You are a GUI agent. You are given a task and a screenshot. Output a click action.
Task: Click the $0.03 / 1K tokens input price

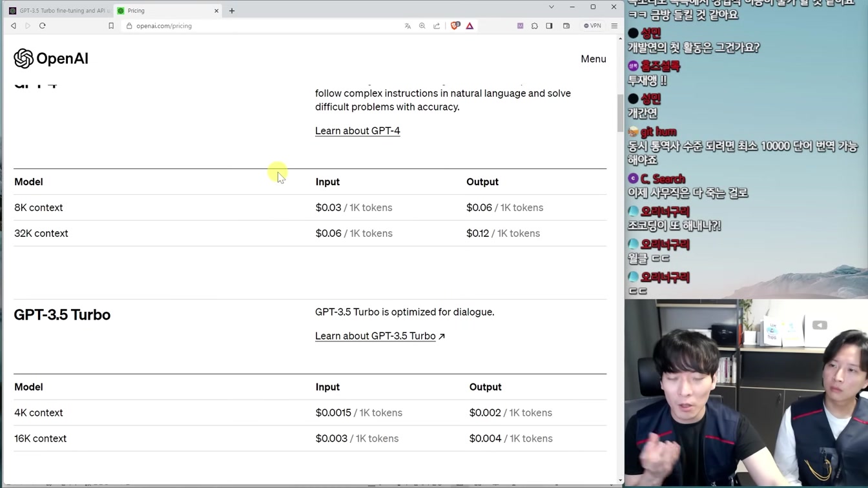coord(354,208)
